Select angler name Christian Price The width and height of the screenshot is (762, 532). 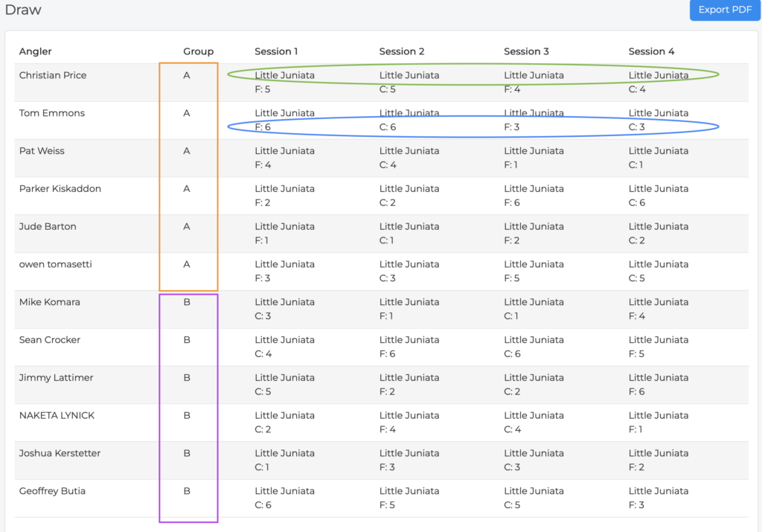(53, 75)
